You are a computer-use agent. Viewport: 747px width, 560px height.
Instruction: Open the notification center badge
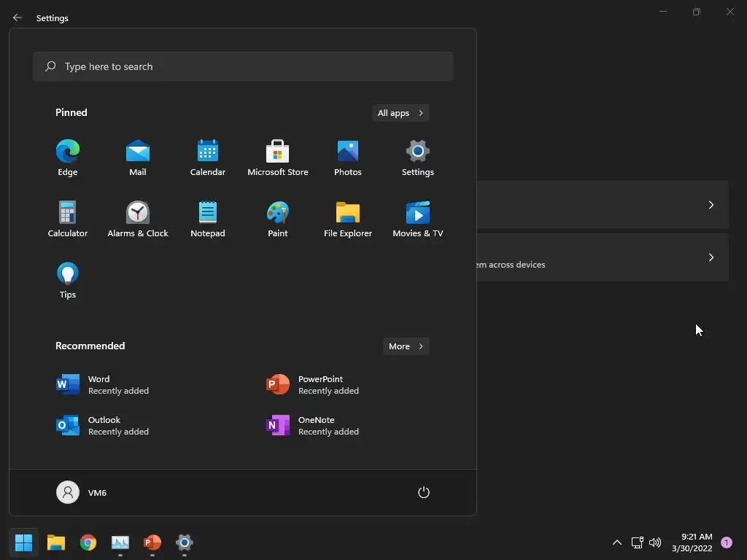[x=727, y=542]
